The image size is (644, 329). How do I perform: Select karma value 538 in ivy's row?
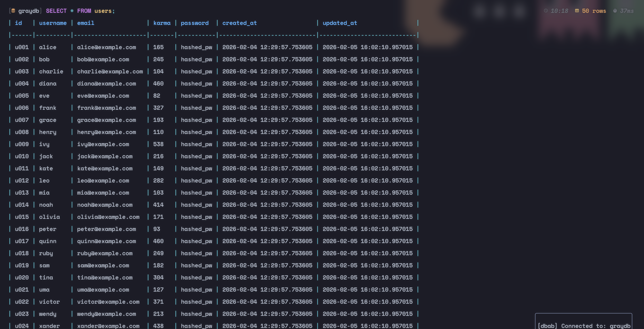[x=158, y=144]
